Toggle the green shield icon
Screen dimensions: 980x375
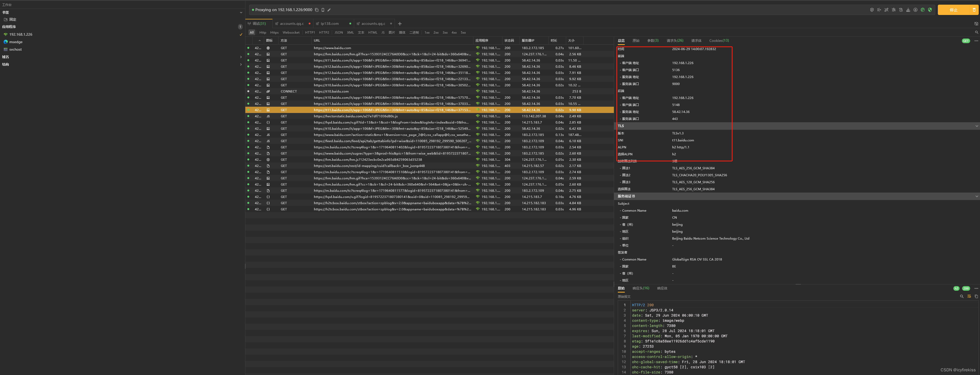(930, 10)
